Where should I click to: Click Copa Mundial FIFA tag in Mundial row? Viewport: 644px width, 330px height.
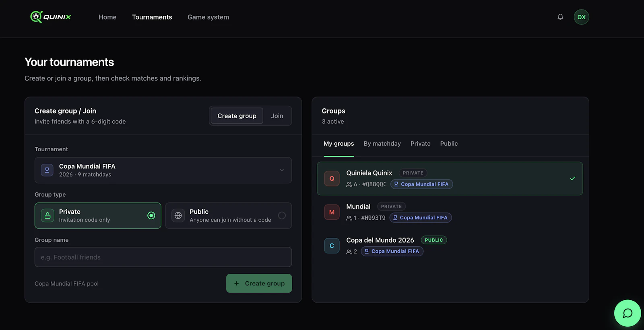pyautogui.click(x=421, y=218)
